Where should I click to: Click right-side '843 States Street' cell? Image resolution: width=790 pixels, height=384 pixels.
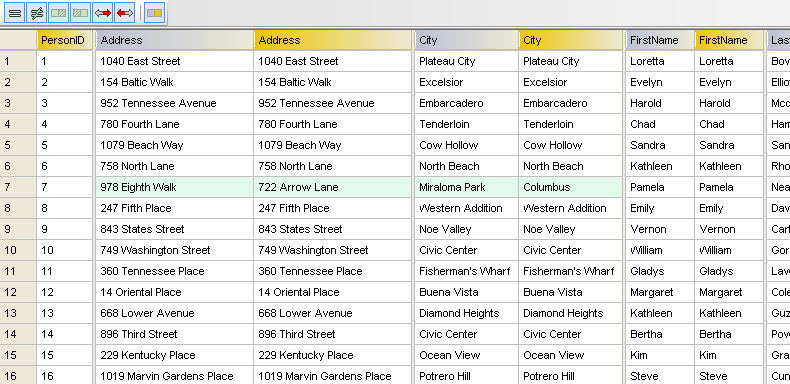click(333, 229)
